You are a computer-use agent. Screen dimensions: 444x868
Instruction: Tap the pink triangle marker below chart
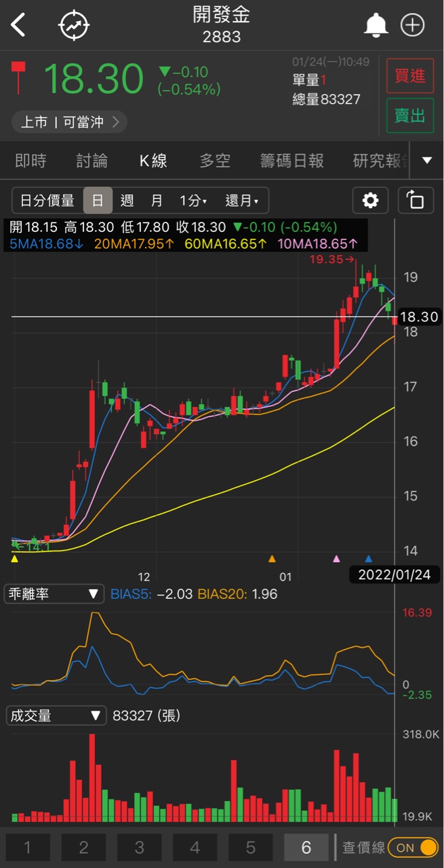click(336, 559)
